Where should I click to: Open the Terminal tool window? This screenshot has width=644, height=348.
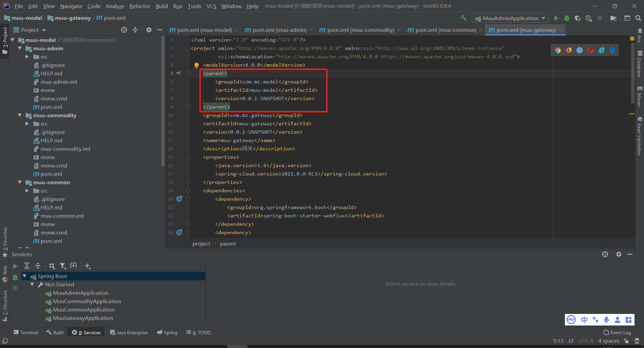coord(26,333)
